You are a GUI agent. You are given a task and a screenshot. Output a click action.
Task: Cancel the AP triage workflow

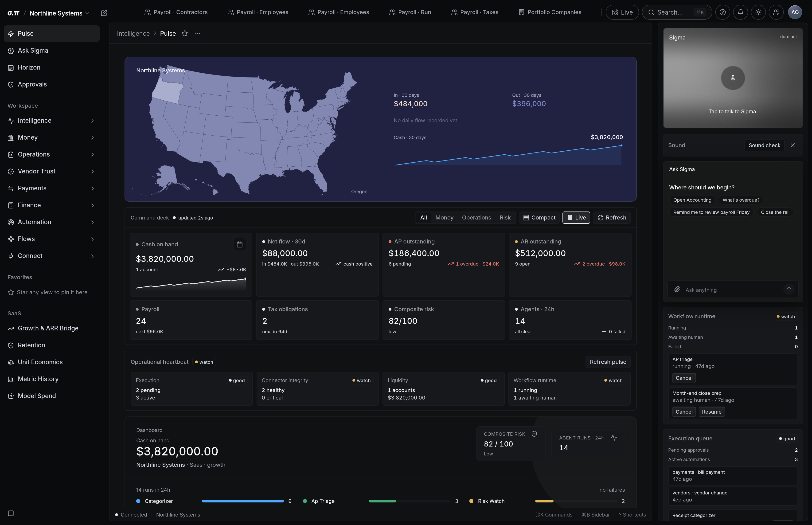coord(684,378)
